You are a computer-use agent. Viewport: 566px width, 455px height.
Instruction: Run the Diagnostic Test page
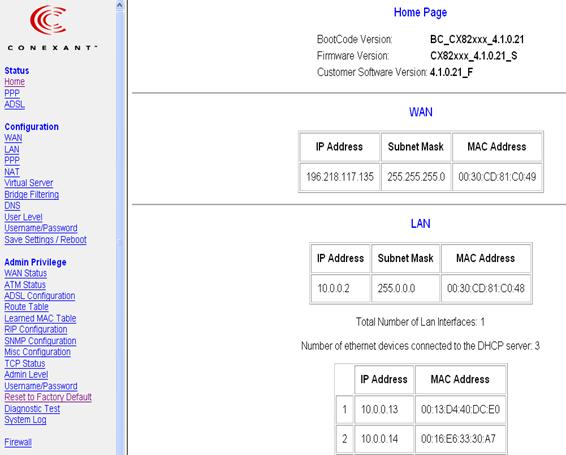[32, 409]
